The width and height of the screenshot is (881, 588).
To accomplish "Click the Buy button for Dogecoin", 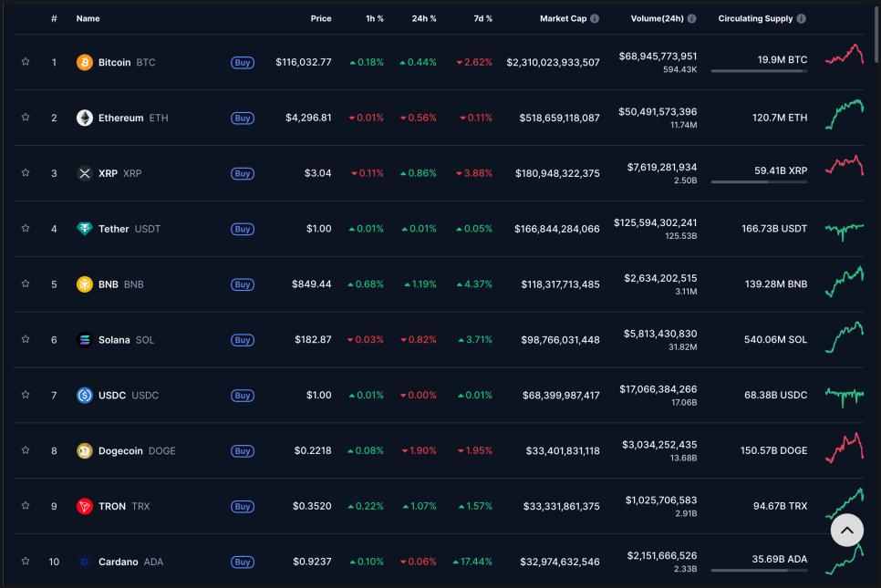I will pos(243,451).
